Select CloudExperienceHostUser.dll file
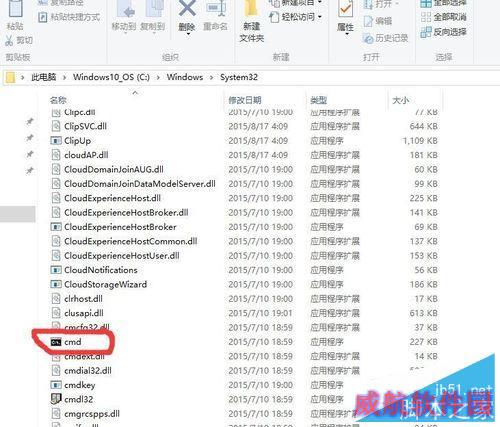Screen dimensions: 500x427 pos(122,256)
